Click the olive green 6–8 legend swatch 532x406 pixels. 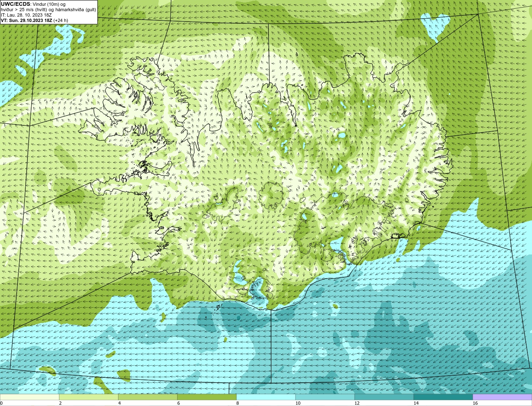(207, 397)
